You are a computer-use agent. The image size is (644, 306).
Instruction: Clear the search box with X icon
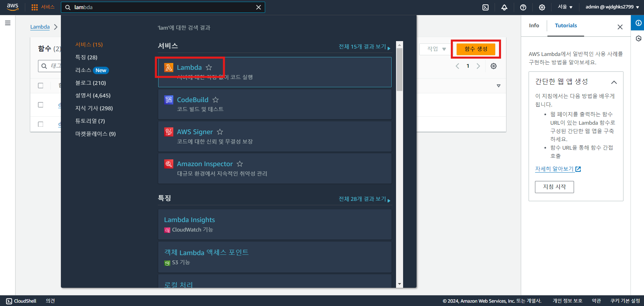coord(258,7)
